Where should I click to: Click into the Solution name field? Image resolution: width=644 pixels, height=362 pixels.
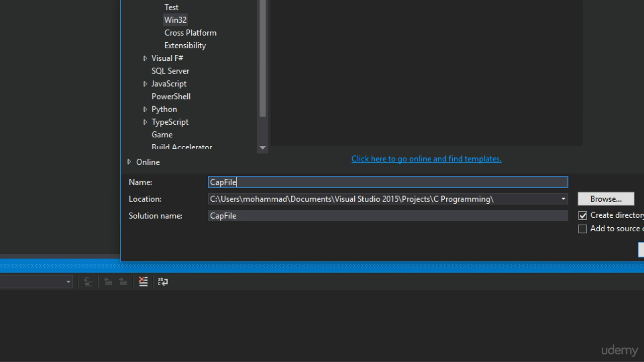click(388, 216)
